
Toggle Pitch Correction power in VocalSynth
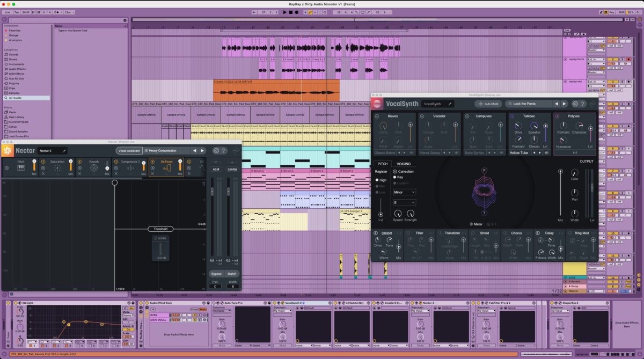pos(396,171)
